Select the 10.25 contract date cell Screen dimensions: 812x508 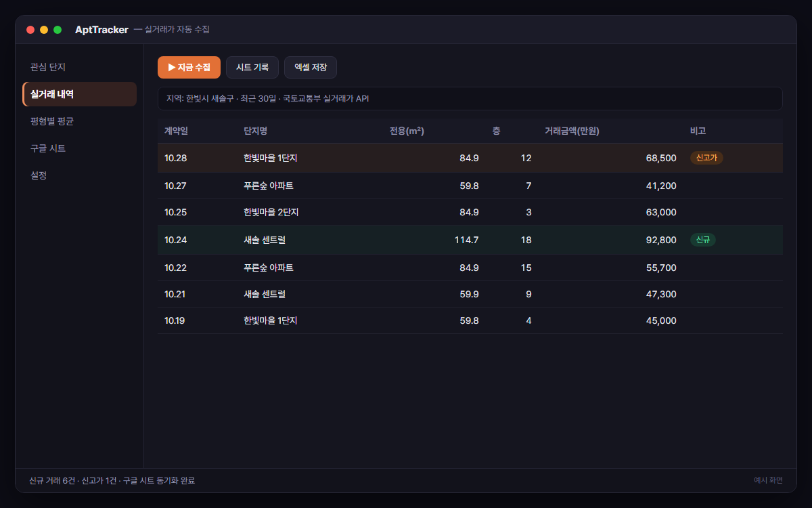click(176, 212)
